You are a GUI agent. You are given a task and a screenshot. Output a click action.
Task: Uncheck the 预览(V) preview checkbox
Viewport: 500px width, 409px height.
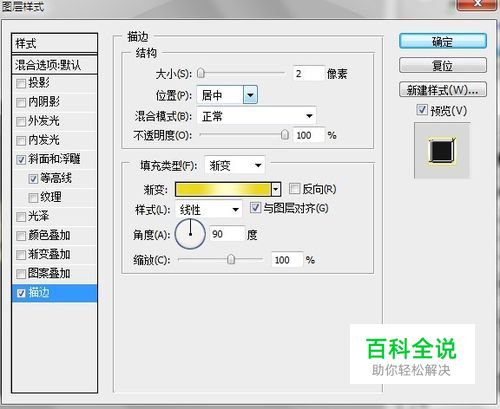click(x=422, y=110)
